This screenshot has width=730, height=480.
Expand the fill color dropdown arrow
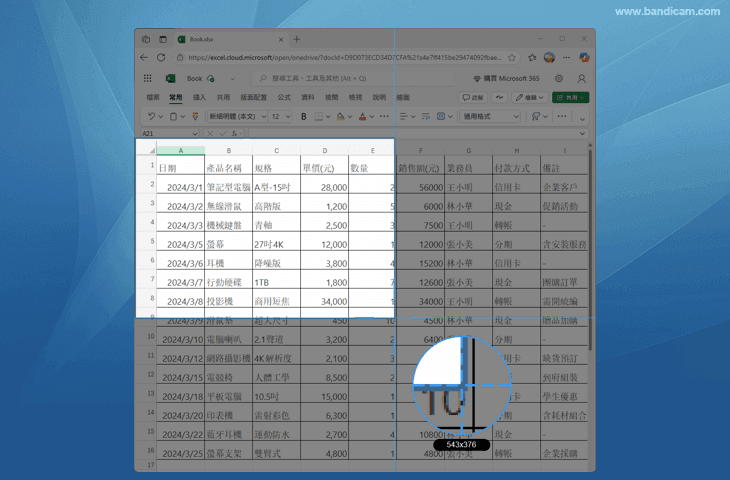(x=350, y=117)
